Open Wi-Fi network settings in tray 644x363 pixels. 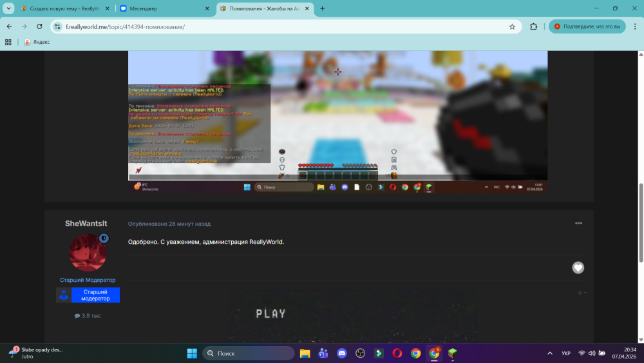click(x=582, y=353)
